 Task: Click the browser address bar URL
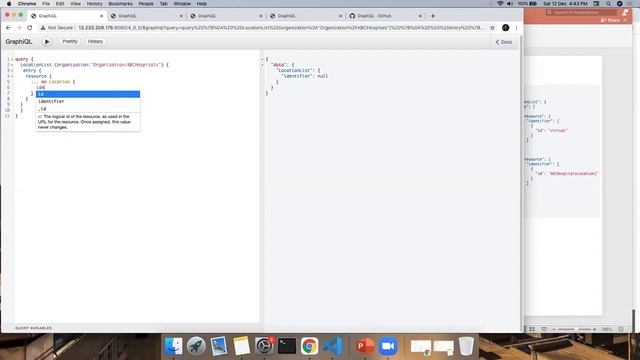coord(280,28)
